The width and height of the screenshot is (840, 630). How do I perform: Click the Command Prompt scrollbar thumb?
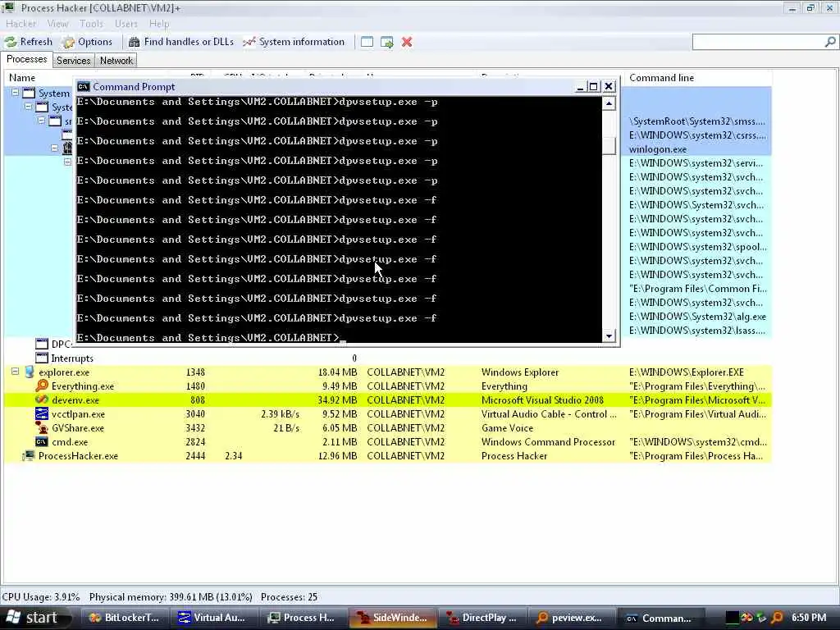tap(609, 146)
